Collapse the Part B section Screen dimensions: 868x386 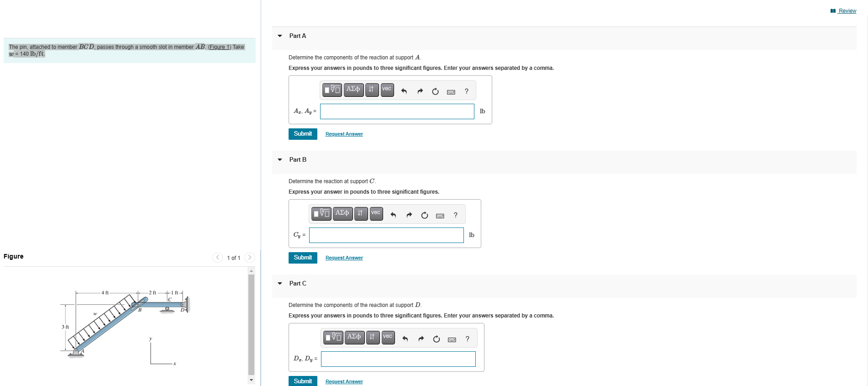tap(280, 160)
